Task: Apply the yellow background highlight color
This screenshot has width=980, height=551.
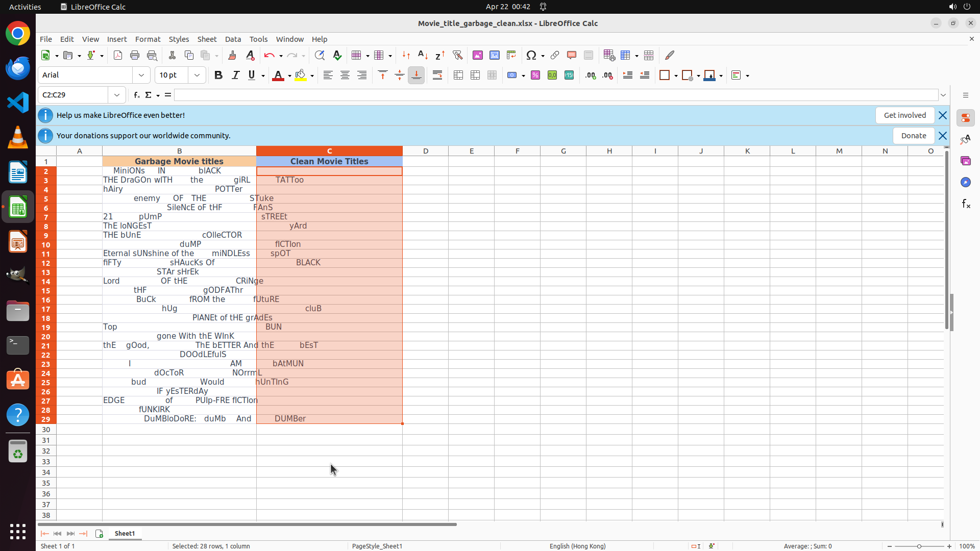Action: (x=301, y=76)
